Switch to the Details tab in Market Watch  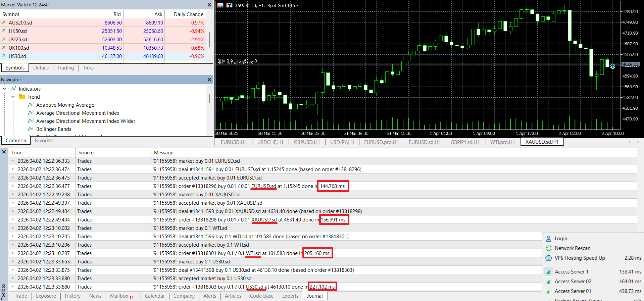click(x=41, y=68)
